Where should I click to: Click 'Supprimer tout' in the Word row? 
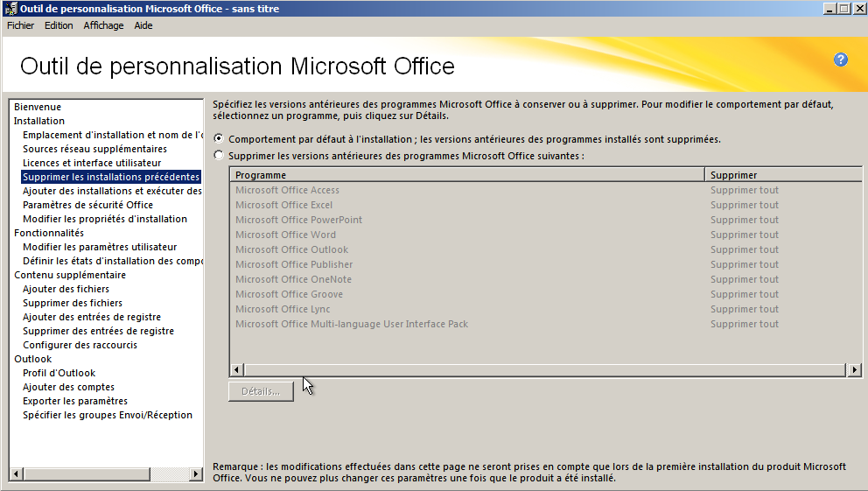tap(745, 235)
